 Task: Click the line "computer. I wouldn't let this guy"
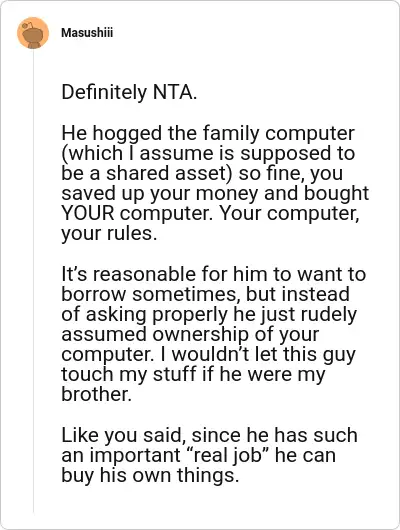click(208, 355)
